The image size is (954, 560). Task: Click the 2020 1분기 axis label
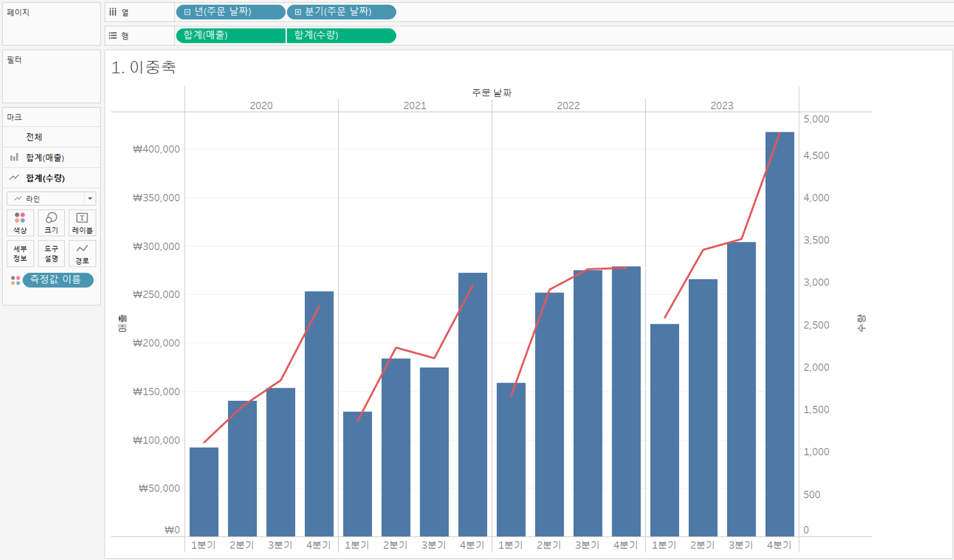coord(204,545)
